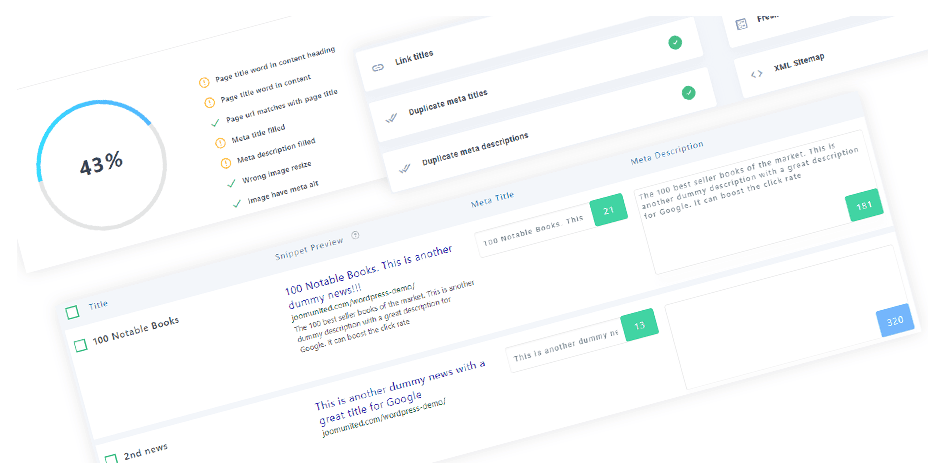Screen dimensions: 928x473
Task: Click the 43% circular progress indicator
Action: [x=101, y=165]
